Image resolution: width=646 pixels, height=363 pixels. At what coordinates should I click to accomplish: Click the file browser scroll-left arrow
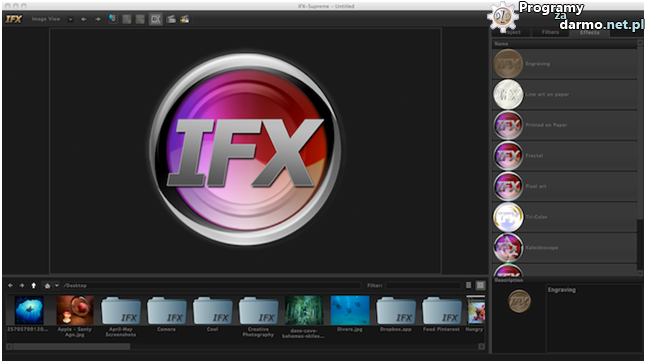tap(9, 347)
